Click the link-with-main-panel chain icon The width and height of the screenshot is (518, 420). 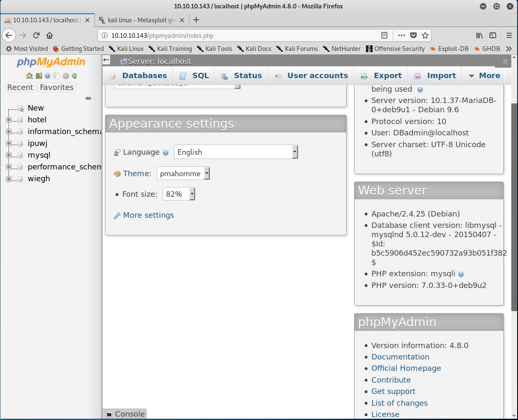point(88,98)
